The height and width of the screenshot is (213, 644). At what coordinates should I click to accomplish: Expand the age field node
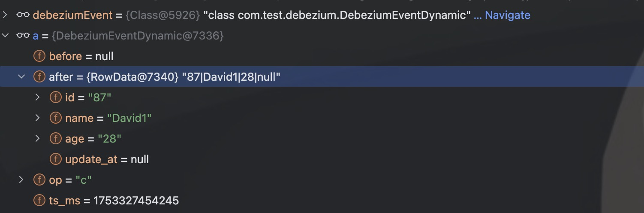tap(38, 139)
